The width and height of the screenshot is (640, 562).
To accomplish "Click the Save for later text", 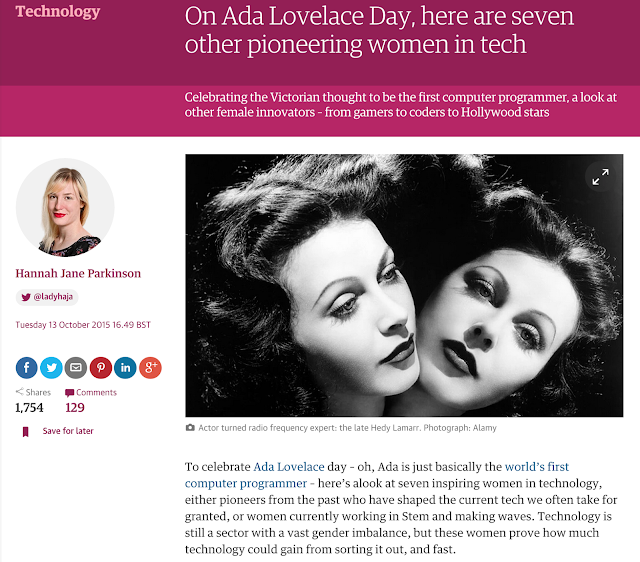I will 68,431.
